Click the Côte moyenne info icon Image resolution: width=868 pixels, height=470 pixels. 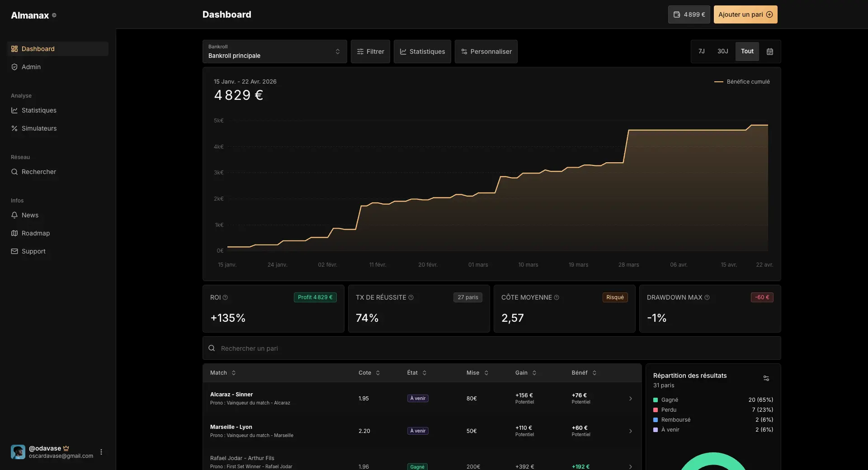coord(557,297)
